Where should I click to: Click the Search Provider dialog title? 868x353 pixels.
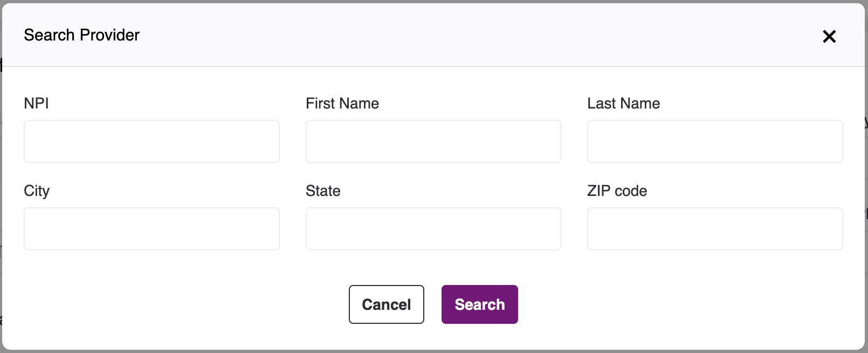[x=81, y=35]
